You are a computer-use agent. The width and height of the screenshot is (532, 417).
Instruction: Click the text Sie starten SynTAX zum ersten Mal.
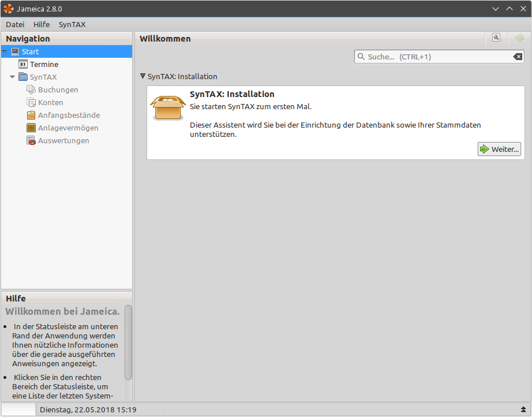(251, 107)
